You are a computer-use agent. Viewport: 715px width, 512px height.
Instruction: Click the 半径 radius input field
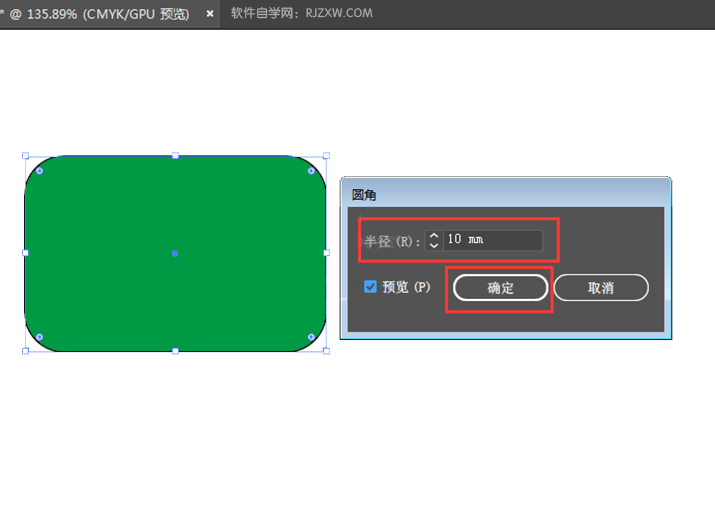click(x=492, y=240)
